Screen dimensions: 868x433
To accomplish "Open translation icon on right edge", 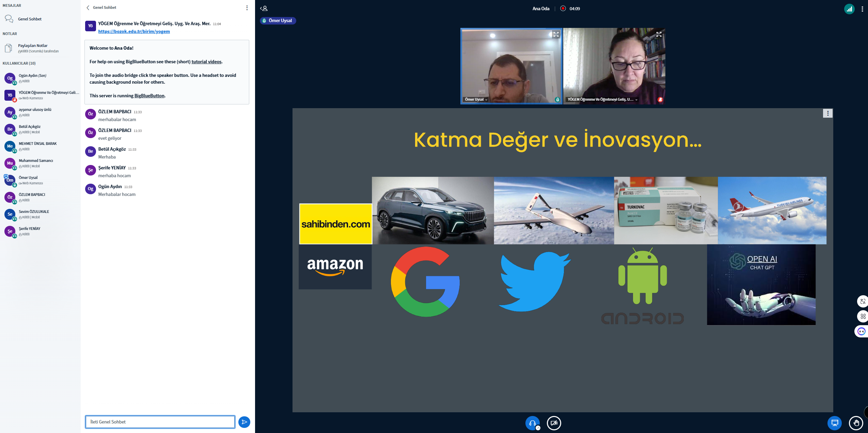I will 862,301.
